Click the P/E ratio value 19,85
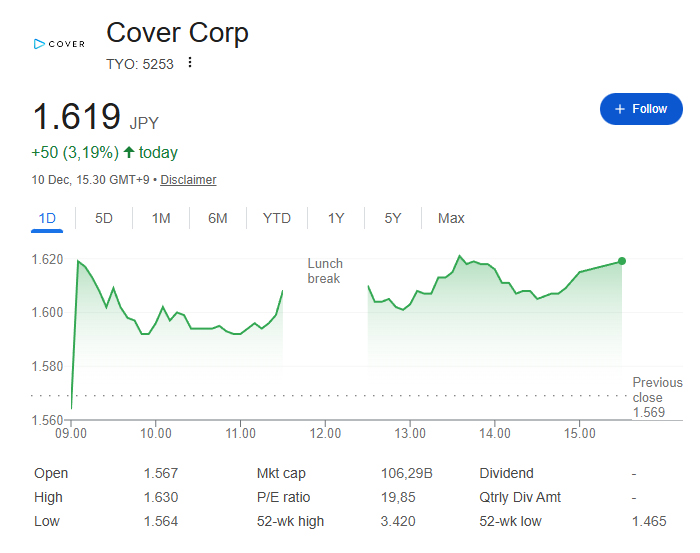This screenshot has height=553, width=700. 398,497
